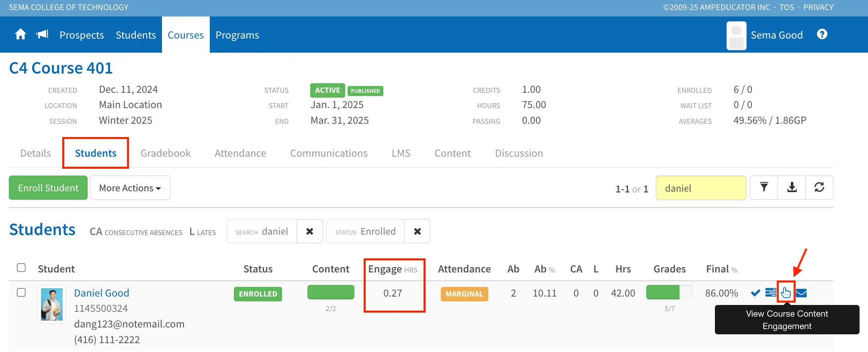Click the envelope email icon for Daniel Good
868x352 pixels.
point(801,293)
